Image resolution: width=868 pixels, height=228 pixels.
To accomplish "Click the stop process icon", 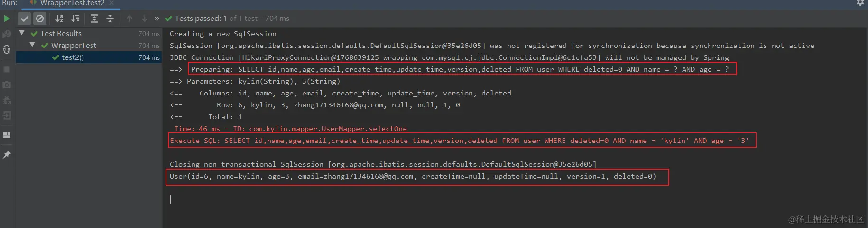I will (x=7, y=69).
